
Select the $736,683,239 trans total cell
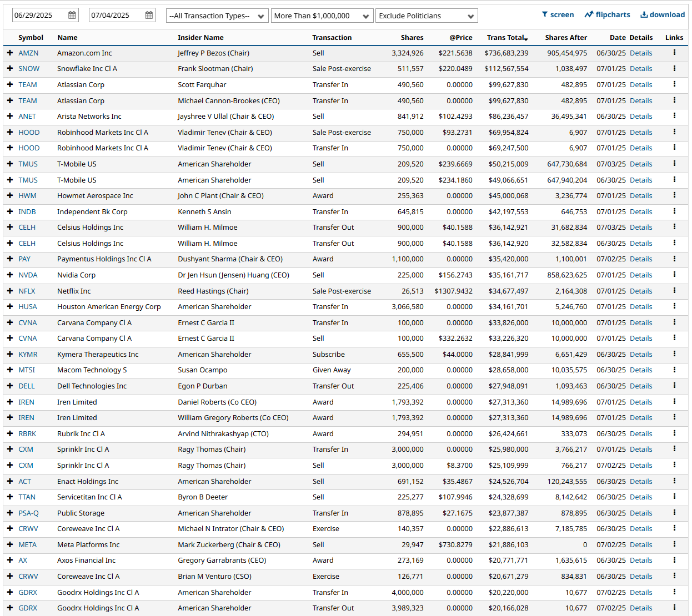507,53
